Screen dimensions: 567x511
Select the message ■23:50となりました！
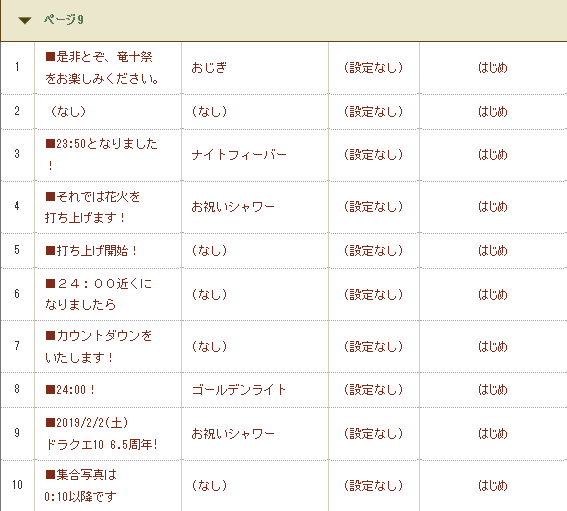(102, 154)
